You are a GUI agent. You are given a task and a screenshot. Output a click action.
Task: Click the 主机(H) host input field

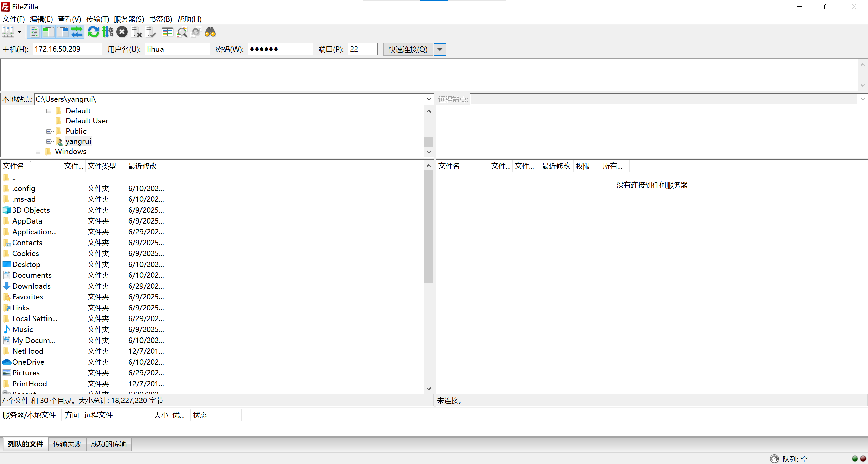click(x=67, y=49)
